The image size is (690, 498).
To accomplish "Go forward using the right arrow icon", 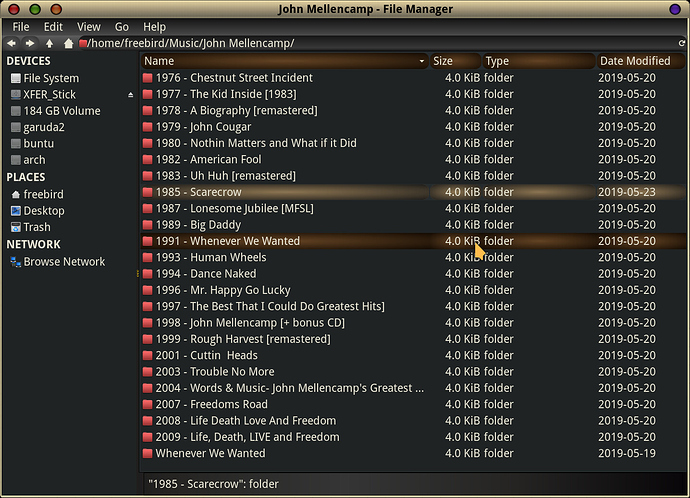I will pos(30,43).
